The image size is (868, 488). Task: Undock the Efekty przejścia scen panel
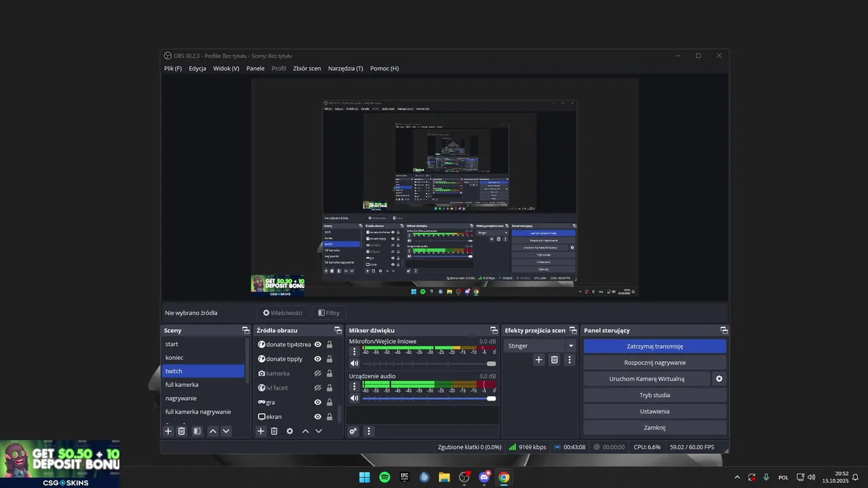tap(573, 330)
